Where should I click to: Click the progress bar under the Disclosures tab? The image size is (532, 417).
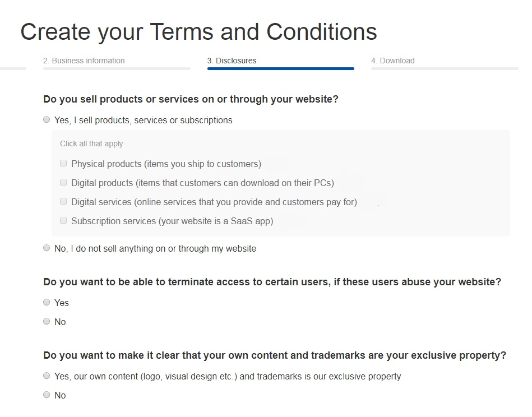(280, 68)
